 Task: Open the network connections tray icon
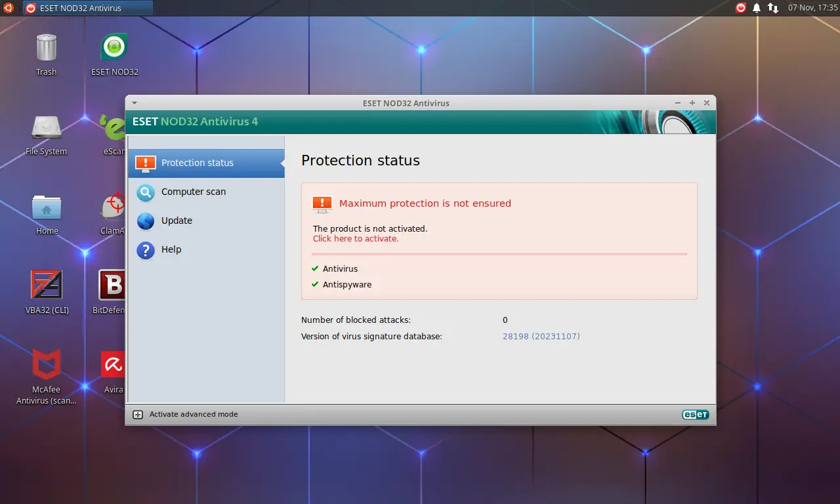point(773,8)
